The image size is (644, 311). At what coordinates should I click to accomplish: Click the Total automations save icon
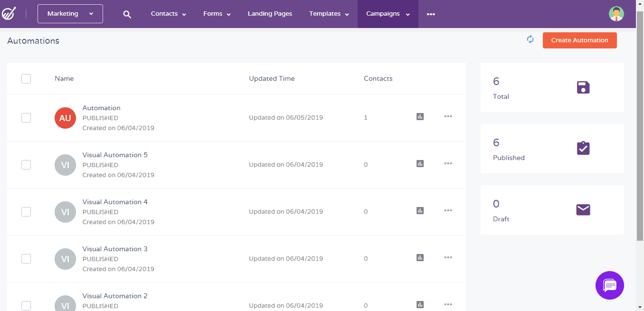[x=583, y=87]
